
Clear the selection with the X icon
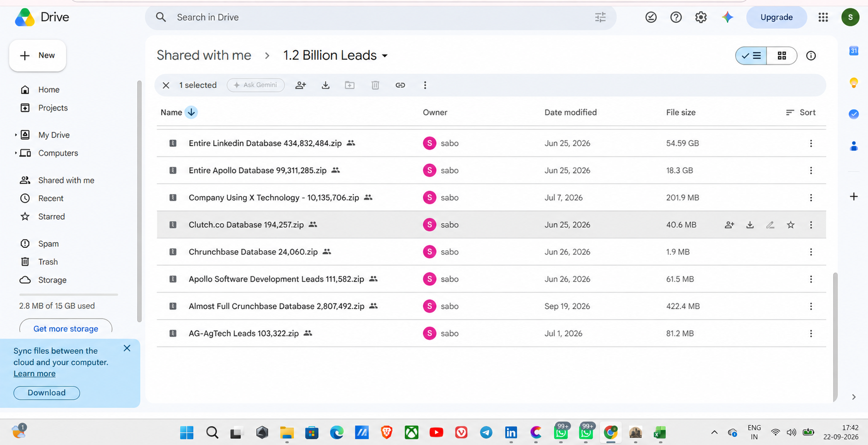coord(166,85)
